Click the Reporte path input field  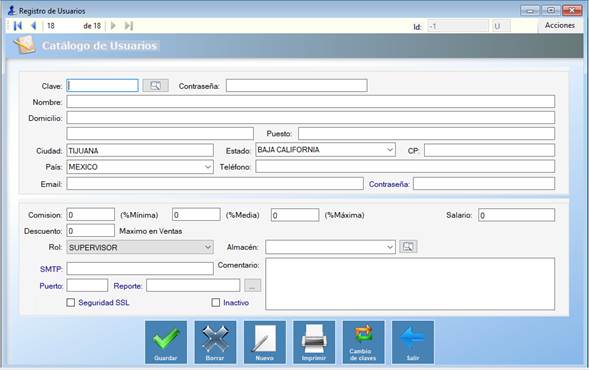[193, 285]
